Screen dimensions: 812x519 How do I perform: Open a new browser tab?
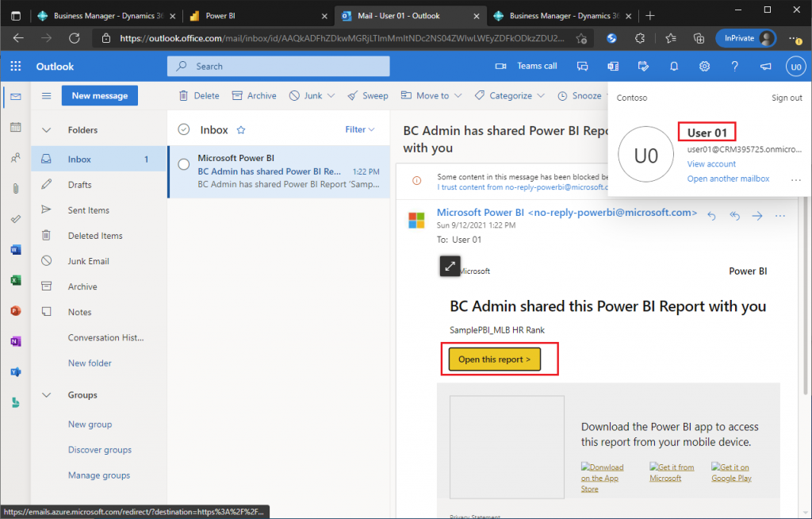point(650,16)
